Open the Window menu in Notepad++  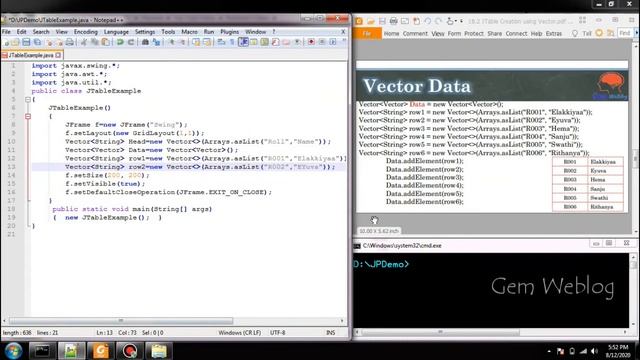pyautogui.click(x=256, y=32)
